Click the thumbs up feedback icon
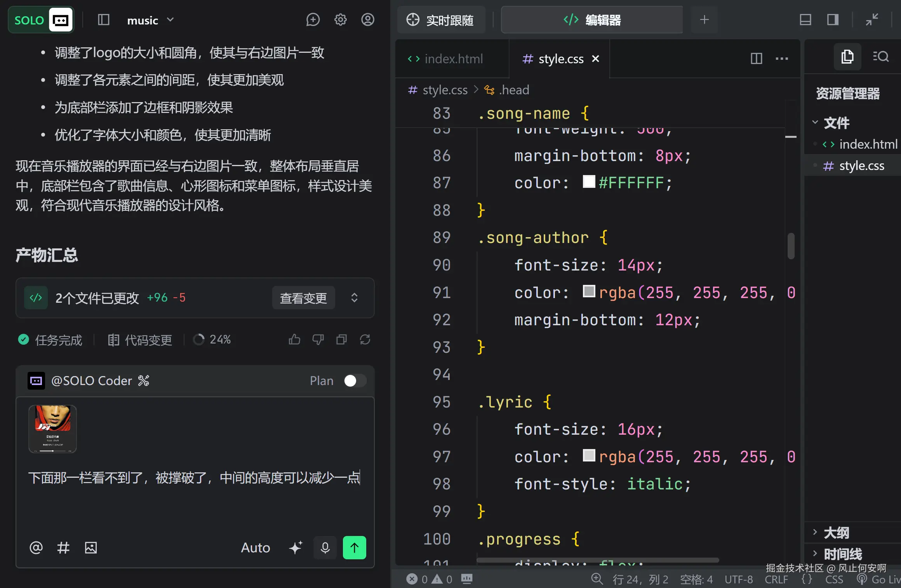901x588 pixels. click(x=294, y=340)
